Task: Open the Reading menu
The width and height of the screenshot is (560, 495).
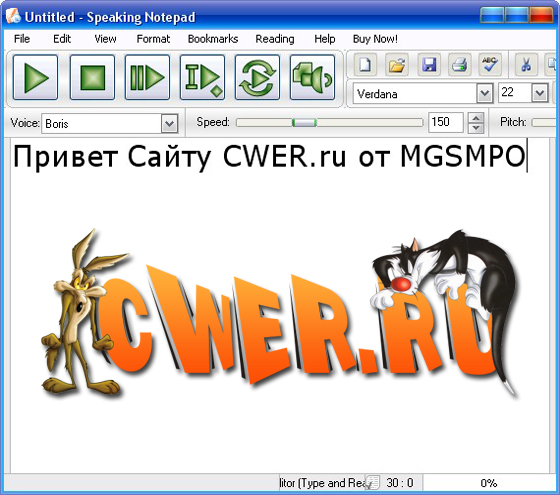Action: pyautogui.click(x=275, y=39)
